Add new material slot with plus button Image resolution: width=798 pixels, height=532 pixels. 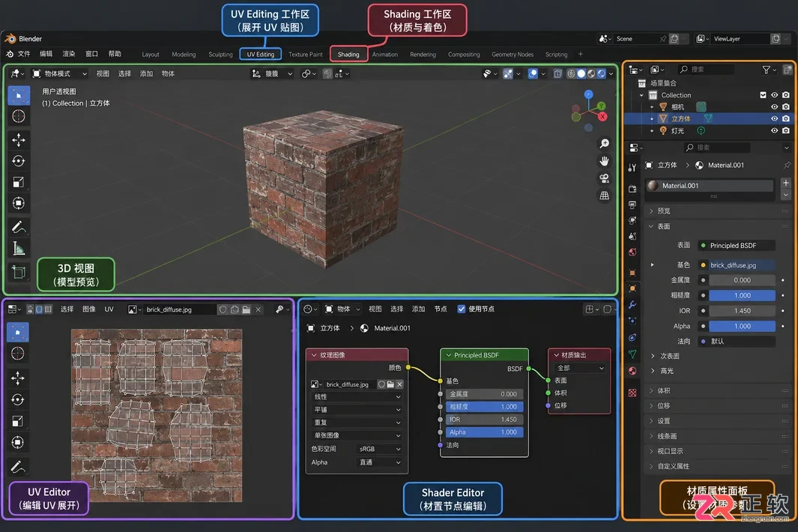pos(786,183)
